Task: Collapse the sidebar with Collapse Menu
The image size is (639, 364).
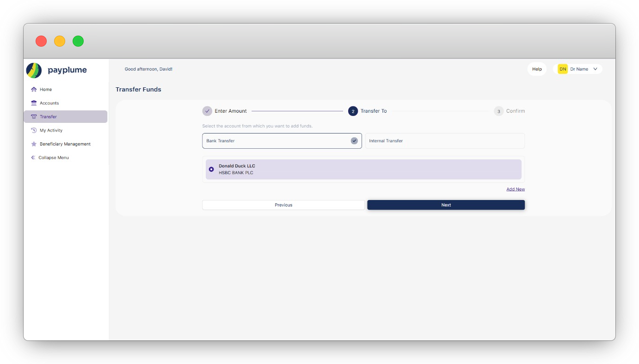Action: coord(54,158)
